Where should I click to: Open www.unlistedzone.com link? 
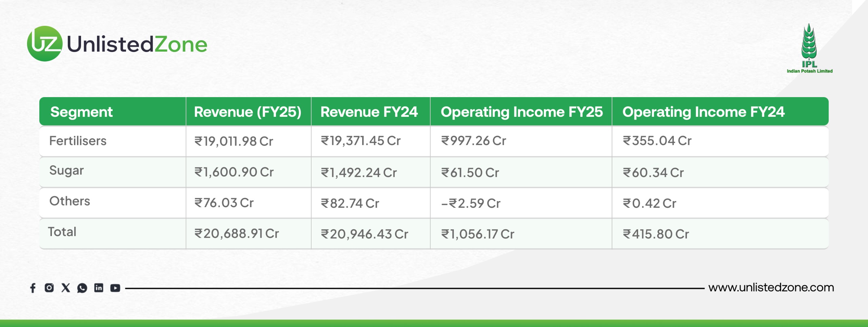tap(771, 288)
